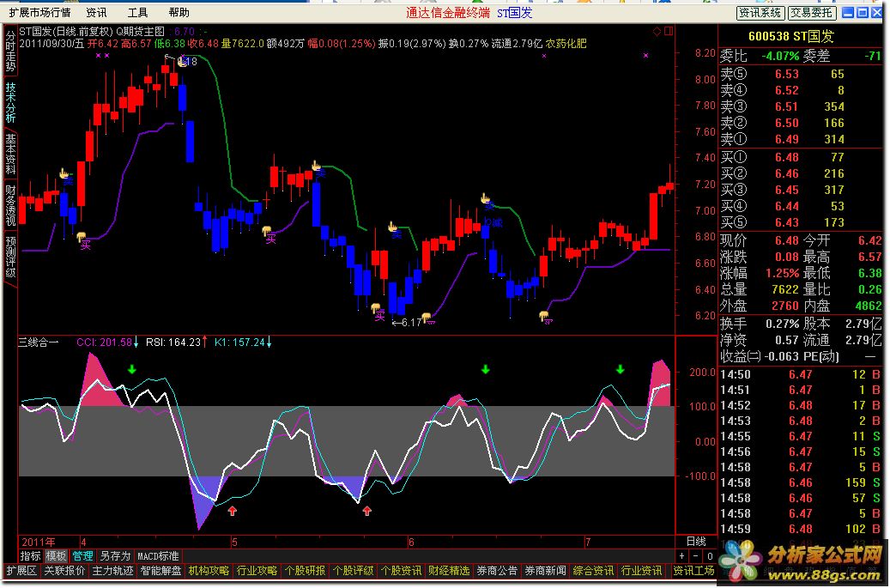Open the 个股研报 bottom tab
Viewport: 890px width, 588px height.
pos(305,571)
